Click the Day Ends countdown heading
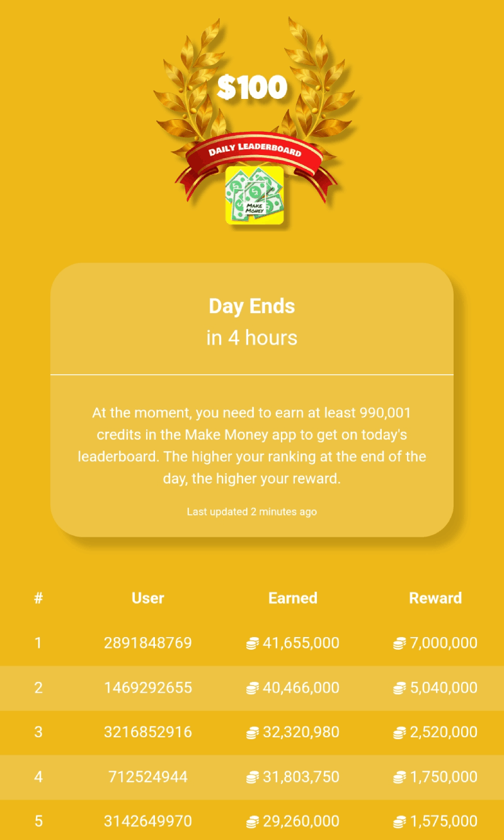The height and width of the screenshot is (840, 504). pos(252,307)
